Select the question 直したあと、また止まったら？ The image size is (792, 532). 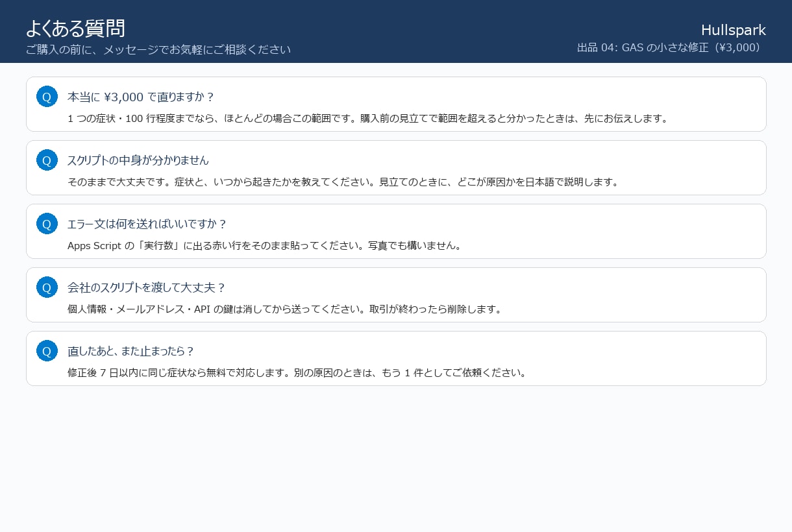(131, 351)
